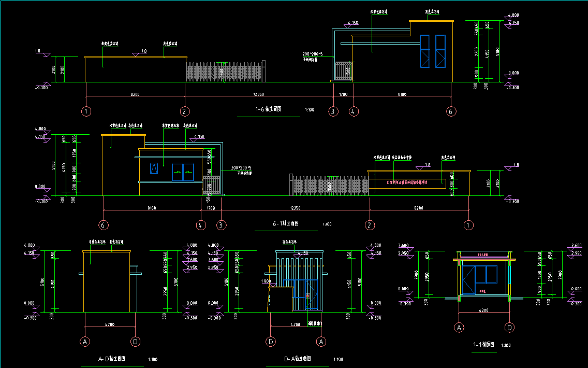Select the 1.800 level mark in D-A elevation

coord(266,282)
